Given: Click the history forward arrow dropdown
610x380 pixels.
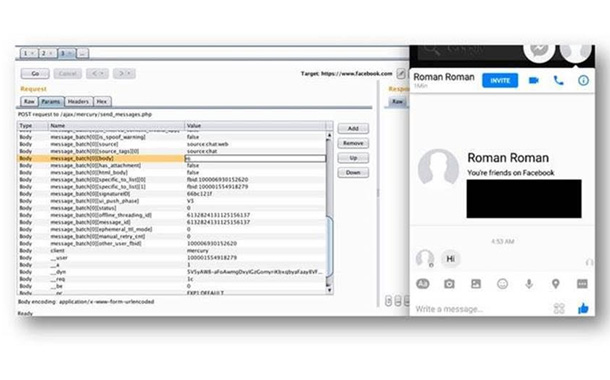Looking at the screenshot, I should 124,74.
